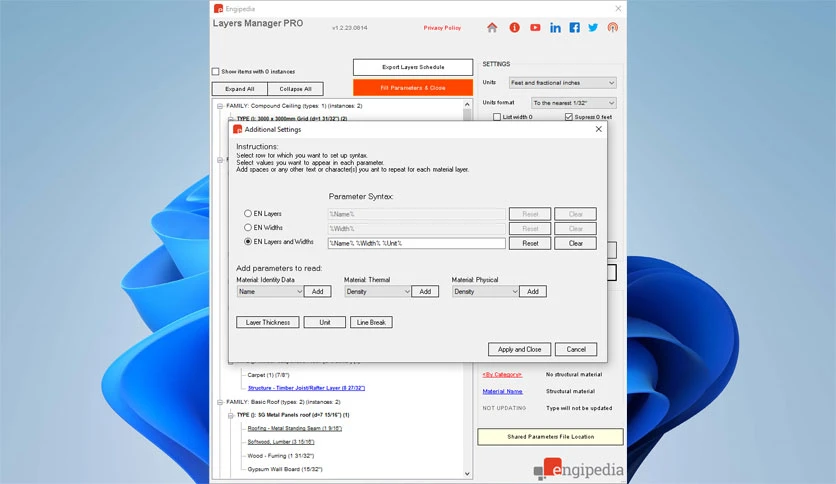The height and width of the screenshot is (484, 836).
Task: Open the Home icon in Layers Manager PRO
Action: [x=492, y=28]
